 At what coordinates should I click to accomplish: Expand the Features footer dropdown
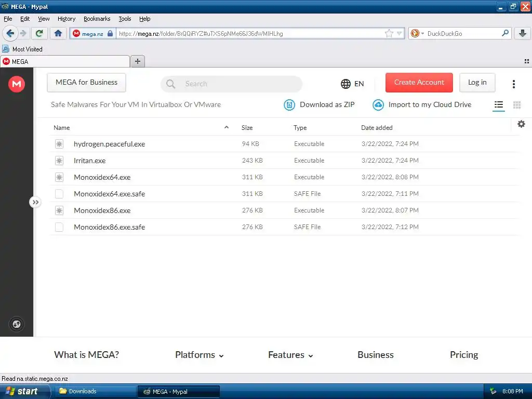coord(290,355)
